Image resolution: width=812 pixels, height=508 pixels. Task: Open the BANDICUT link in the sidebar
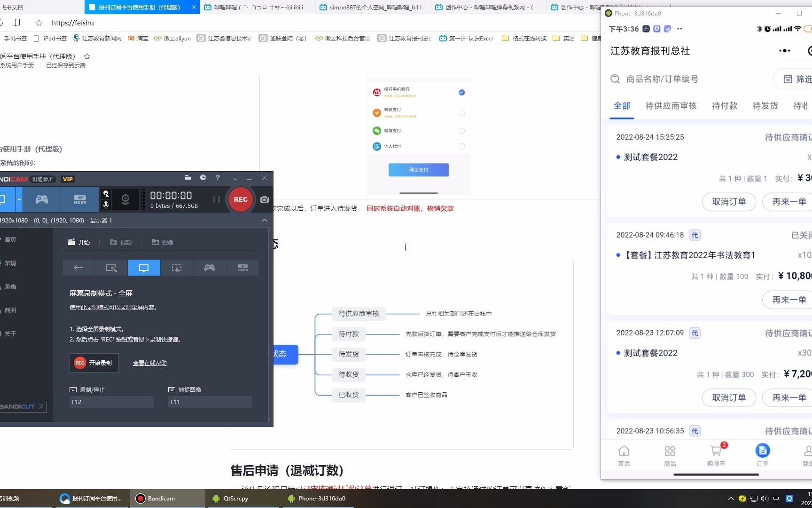pyautogui.click(x=23, y=406)
